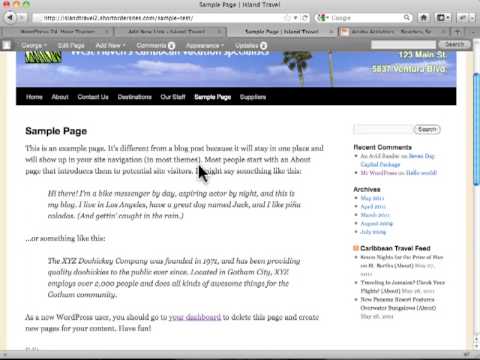Screen dimensions: 480x360
Task: Click the sidebar search text field
Action: pyautogui.click(x=383, y=129)
